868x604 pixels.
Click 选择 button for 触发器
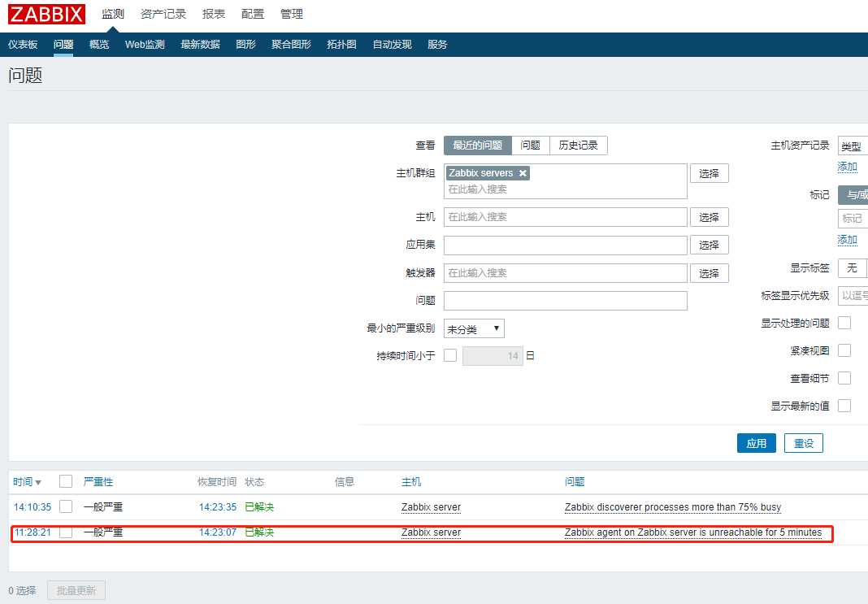click(x=710, y=273)
